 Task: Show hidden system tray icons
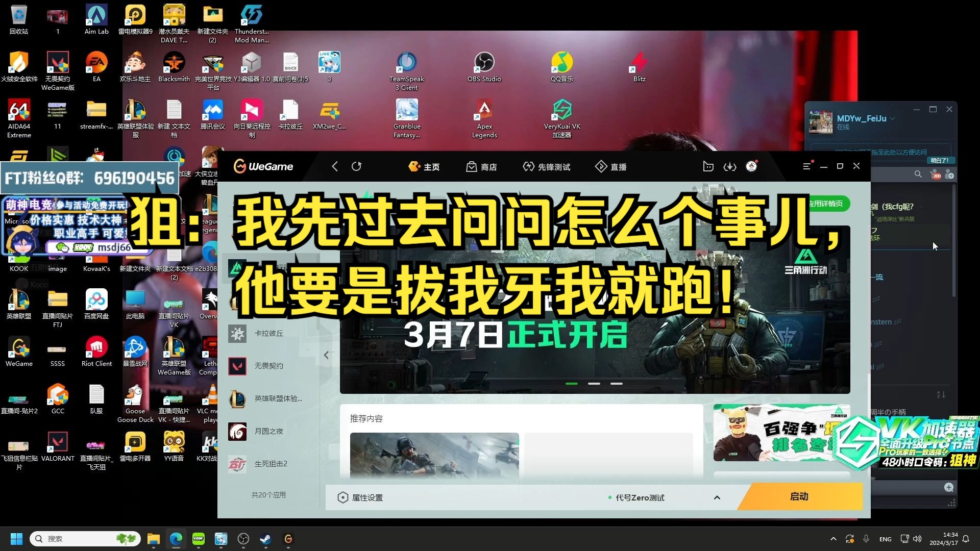(x=834, y=539)
